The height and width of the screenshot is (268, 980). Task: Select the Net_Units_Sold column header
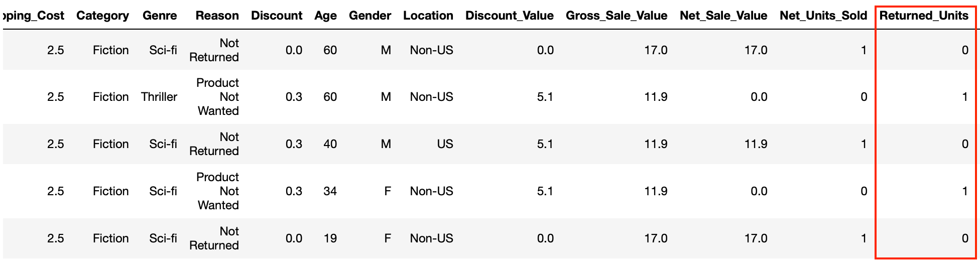tap(823, 16)
